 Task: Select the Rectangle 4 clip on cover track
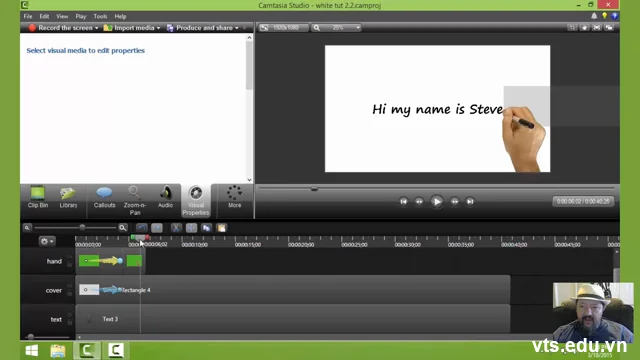click(294, 290)
